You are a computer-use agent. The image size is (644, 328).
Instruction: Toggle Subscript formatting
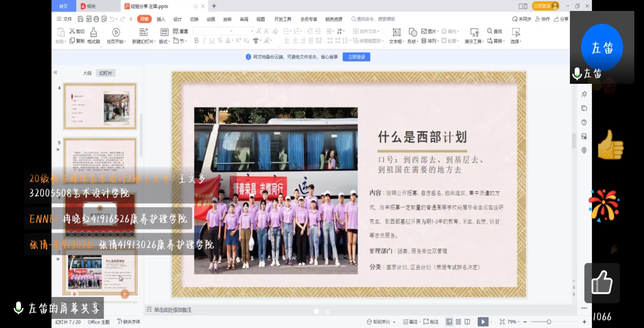(x=246, y=41)
